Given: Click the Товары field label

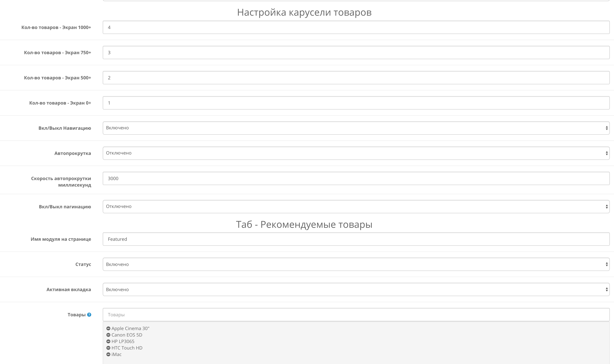Looking at the screenshot, I should (x=77, y=315).
